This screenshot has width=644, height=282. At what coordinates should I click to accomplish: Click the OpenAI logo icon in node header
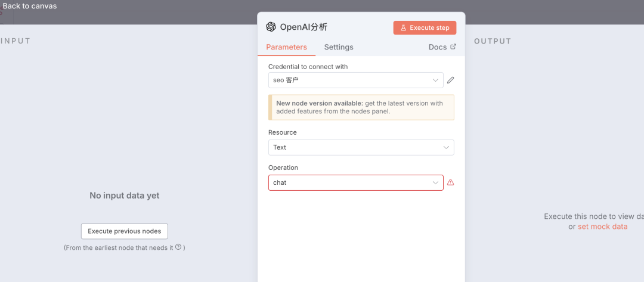pos(271,27)
